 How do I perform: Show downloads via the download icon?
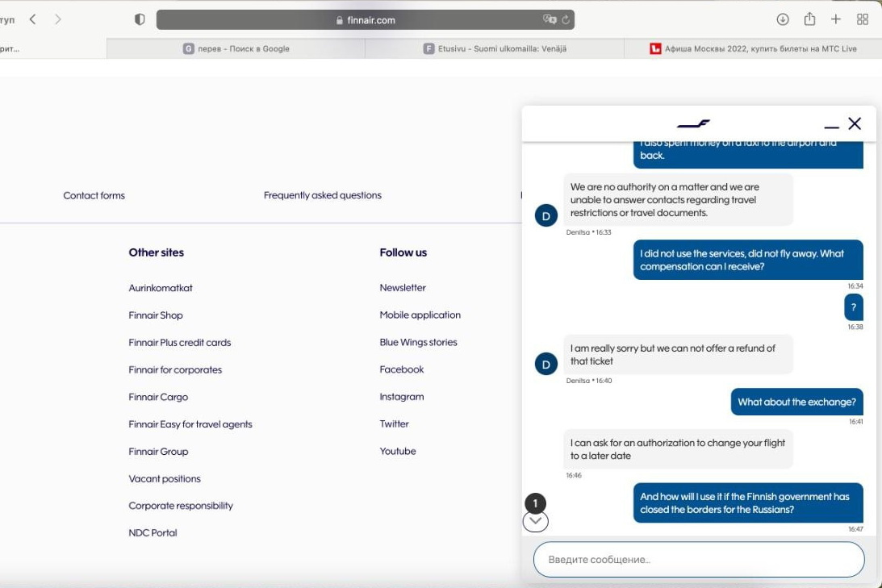click(x=783, y=19)
